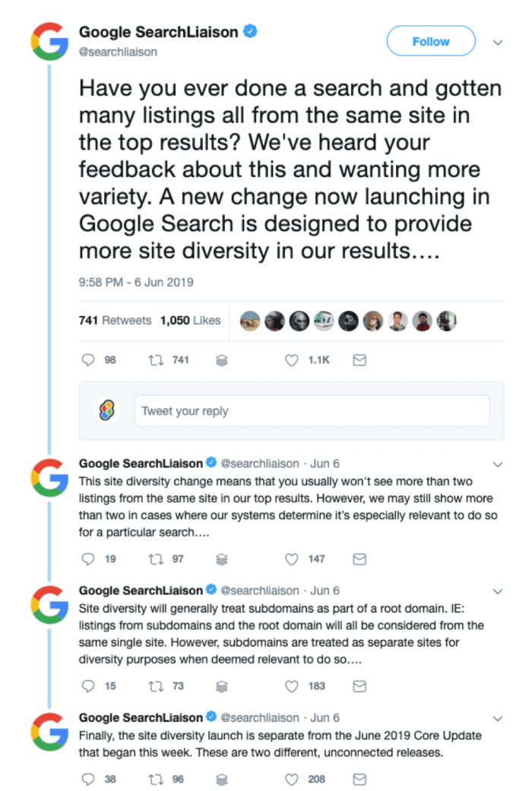This screenshot has width=532, height=791.
Task: Retweet the main tweet
Action: (155, 359)
